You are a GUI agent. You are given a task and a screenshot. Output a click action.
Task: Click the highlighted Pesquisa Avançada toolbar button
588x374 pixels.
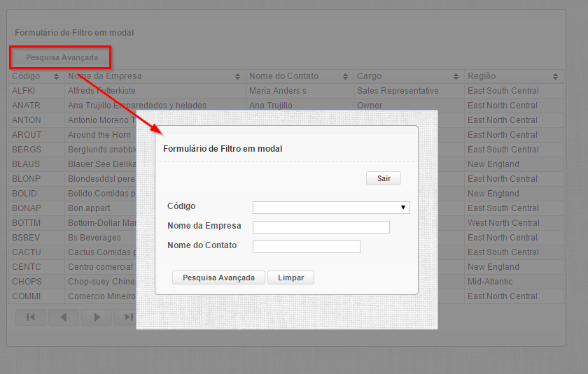[62, 57]
